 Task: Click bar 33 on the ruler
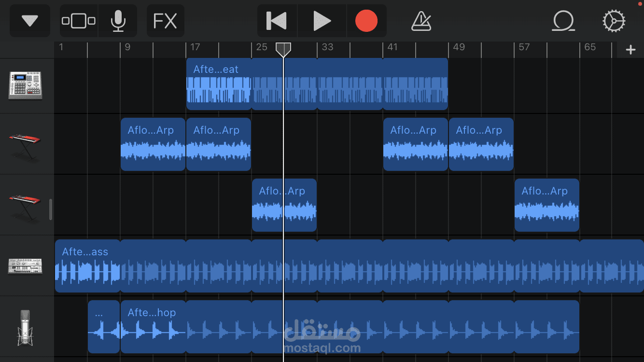pyautogui.click(x=327, y=47)
